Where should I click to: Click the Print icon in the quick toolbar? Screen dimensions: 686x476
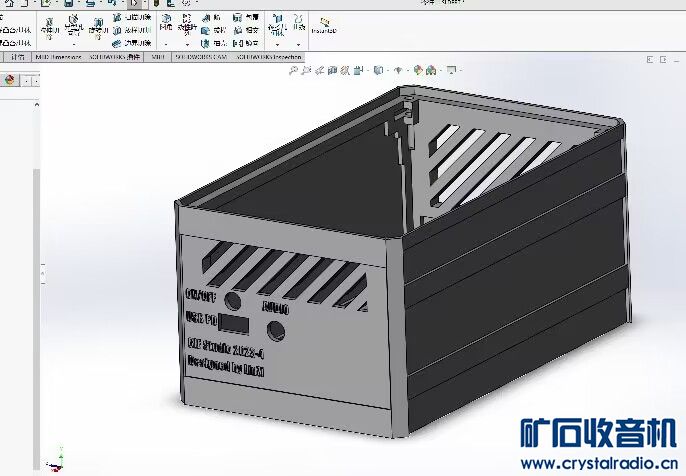point(90,3)
